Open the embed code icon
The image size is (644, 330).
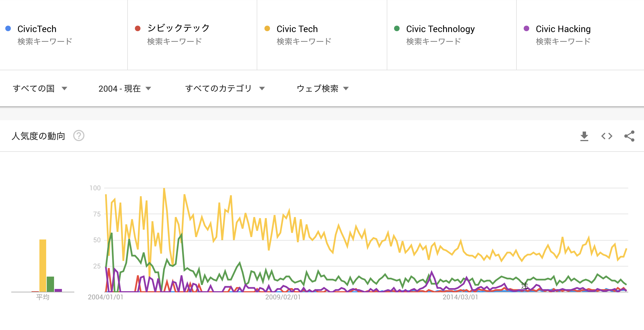click(x=607, y=136)
